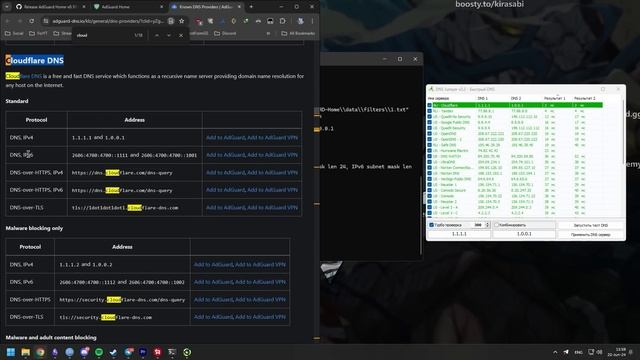640x360 pixels.
Task: Open the Discord bookmarks folder
Action: click(x=225, y=33)
